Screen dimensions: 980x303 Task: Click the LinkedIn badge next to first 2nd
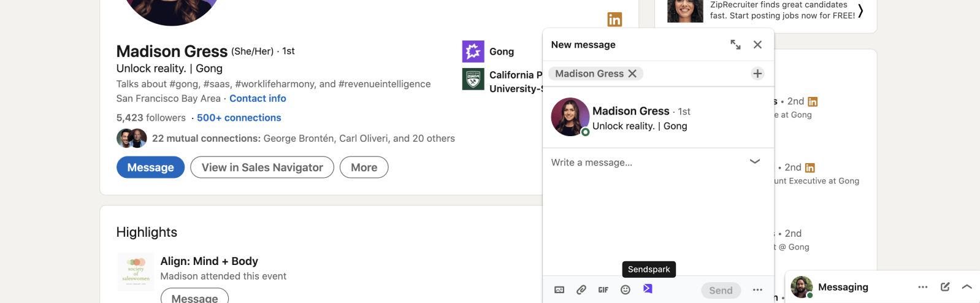(813, 102)
